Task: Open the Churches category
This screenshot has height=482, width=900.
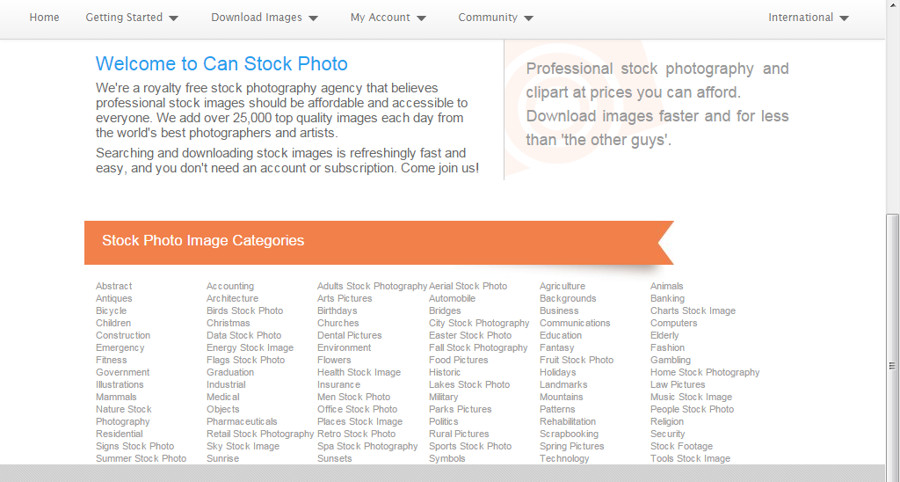Action: (x=338, y=323)
